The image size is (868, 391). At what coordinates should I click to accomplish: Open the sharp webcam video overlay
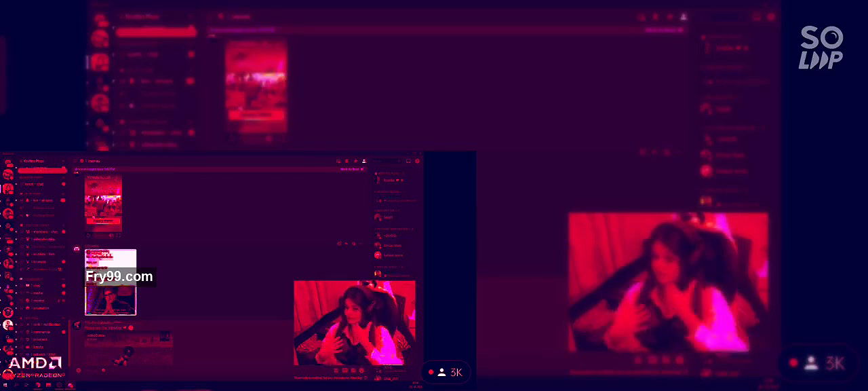click(x=354, y=322)
